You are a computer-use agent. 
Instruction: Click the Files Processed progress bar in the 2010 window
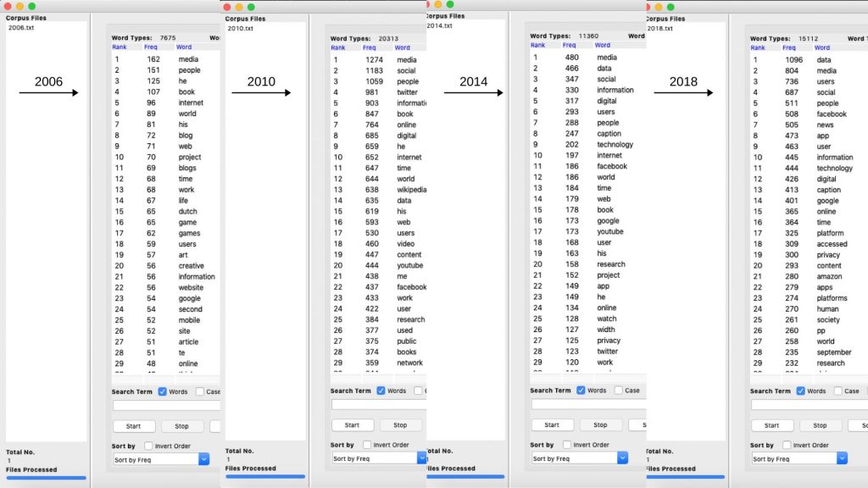pyautogui.click(x=265, y=476)
